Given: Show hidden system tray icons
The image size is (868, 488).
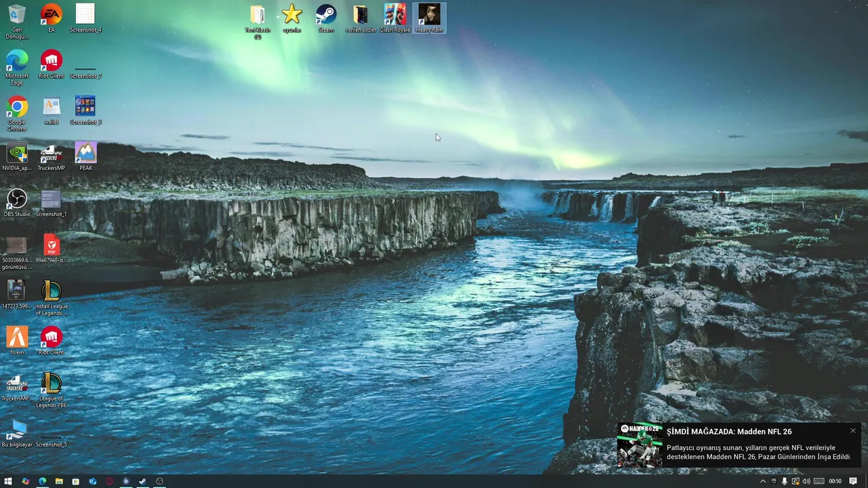Looking at the screenshot, I should tap(763, 481).
